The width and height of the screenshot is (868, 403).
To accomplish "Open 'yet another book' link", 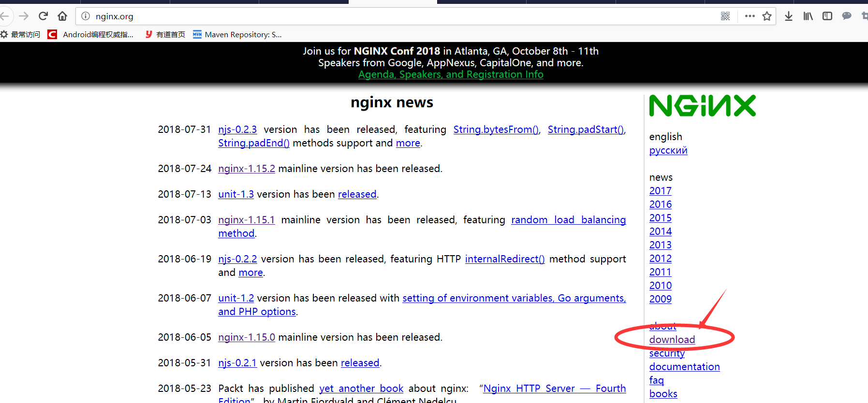I will coord(361,389).
